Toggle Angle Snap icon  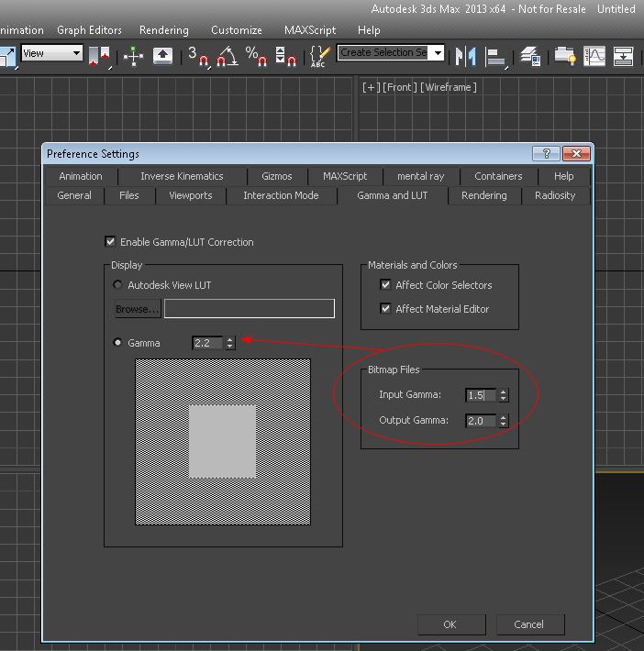click(228, 56)
